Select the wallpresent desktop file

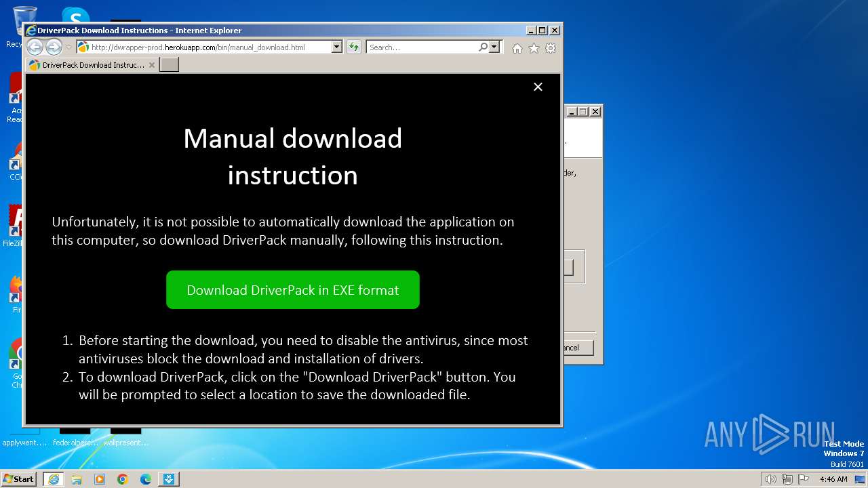tap(126, 437)
